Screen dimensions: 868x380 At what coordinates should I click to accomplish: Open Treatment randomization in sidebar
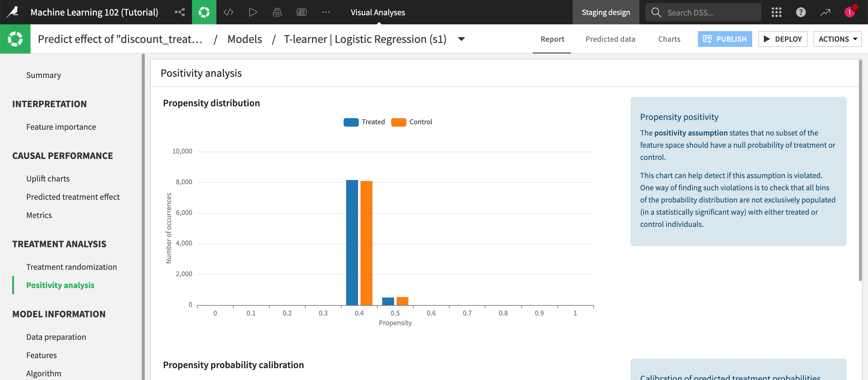coord(71,267)
